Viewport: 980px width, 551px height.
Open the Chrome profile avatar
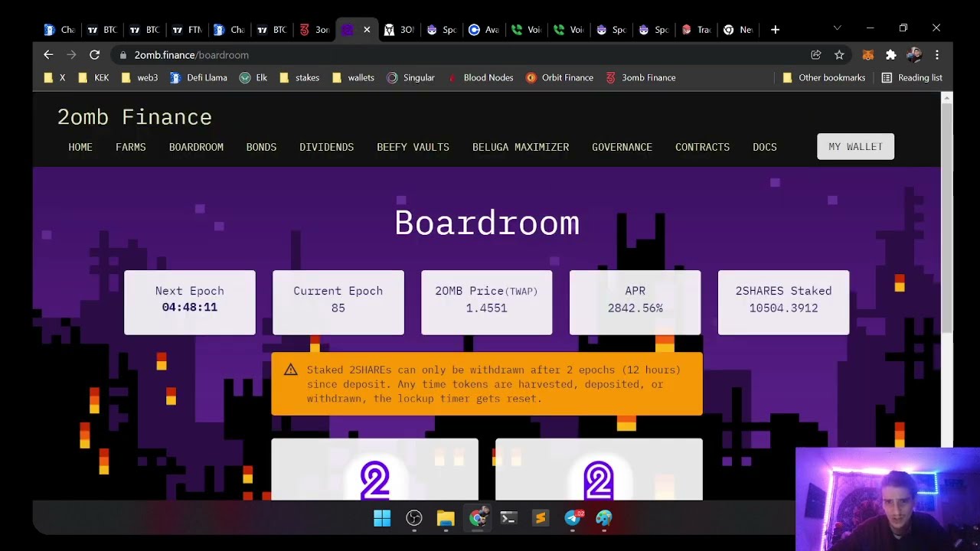(913, 54)
